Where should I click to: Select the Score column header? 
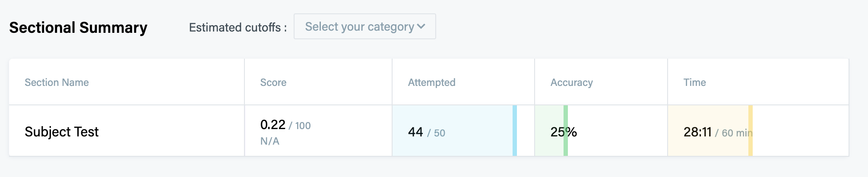(x=273, y=82)
